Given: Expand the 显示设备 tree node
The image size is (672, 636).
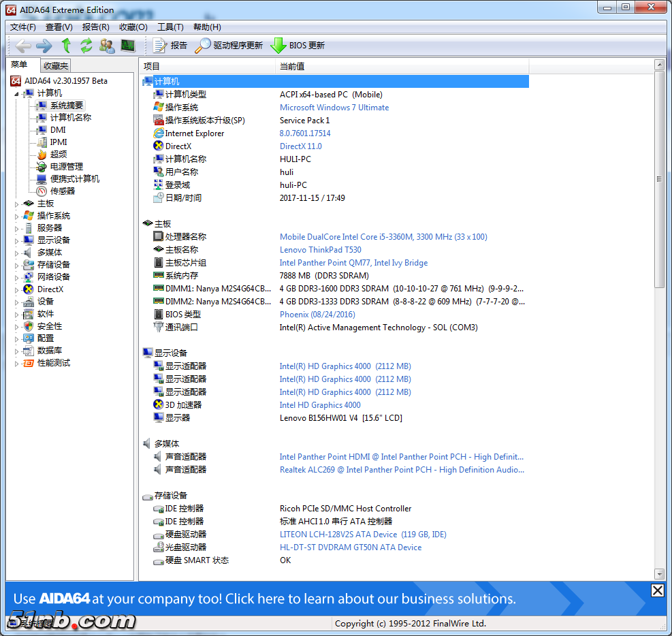Looking at the screenshot, I should [17, 240].
